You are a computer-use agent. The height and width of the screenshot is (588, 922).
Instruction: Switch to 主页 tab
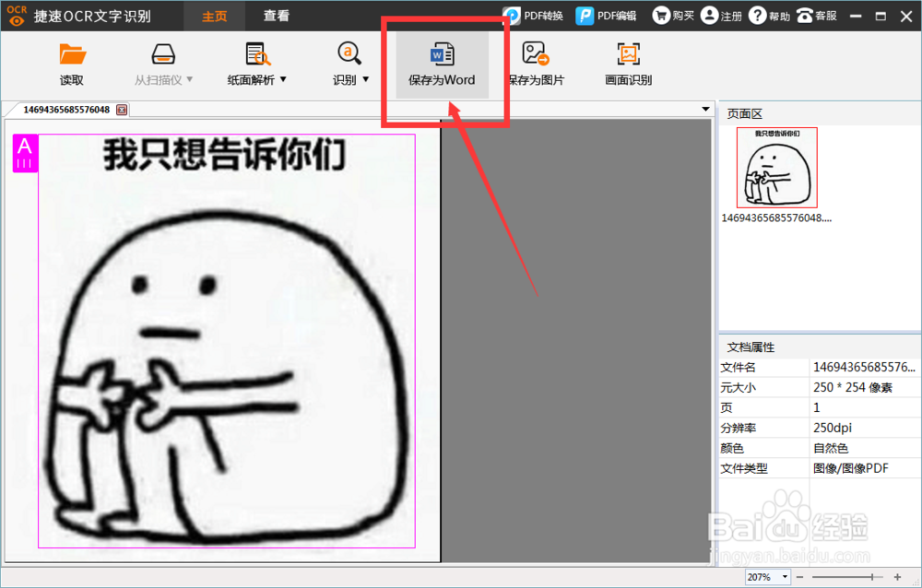[x=214, y=16]
